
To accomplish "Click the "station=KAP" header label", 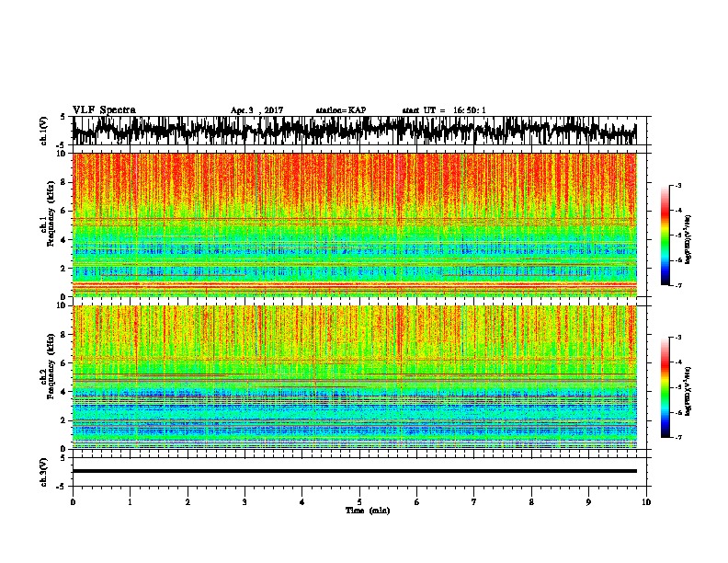I will (341, 110).
